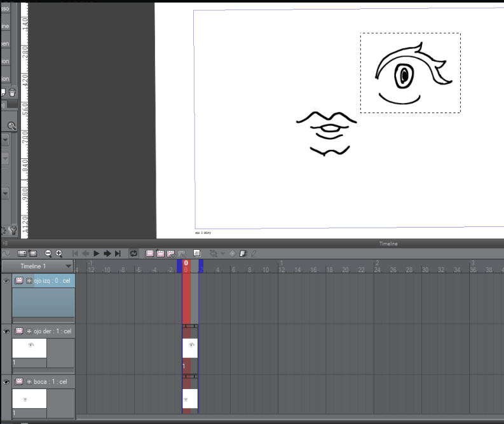The image size is (504, 424).
Task: Select the ojo der cel thumbnail at frame 0
Action: click(190, 348)
